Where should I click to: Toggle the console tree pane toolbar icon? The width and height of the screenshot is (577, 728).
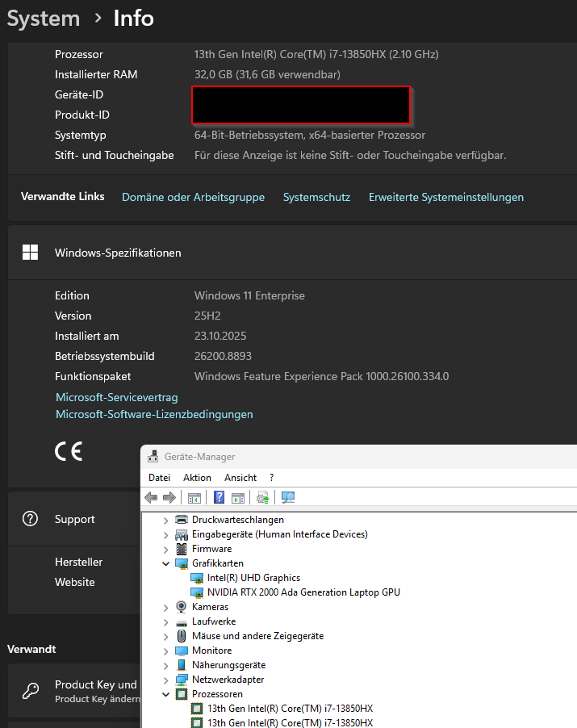194,498
